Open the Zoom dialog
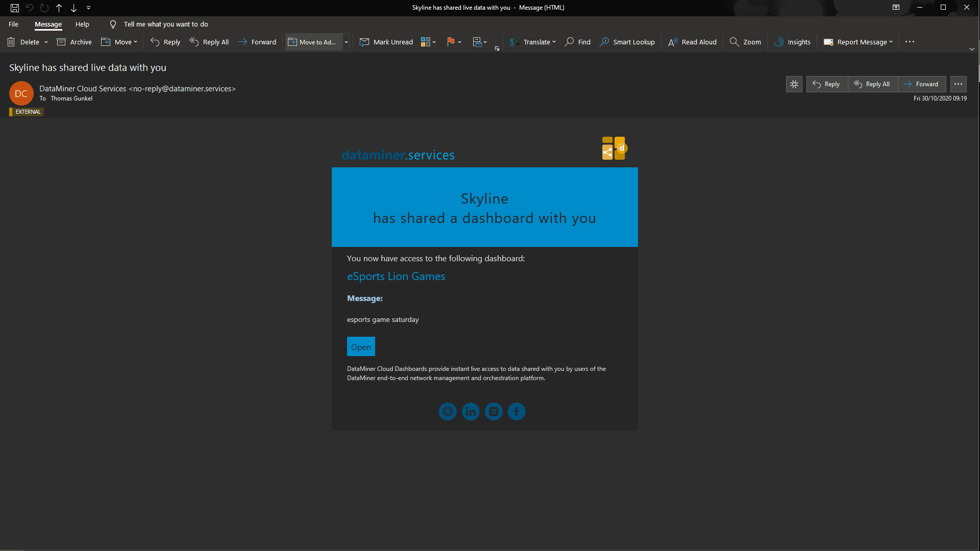 coord(745,42)
